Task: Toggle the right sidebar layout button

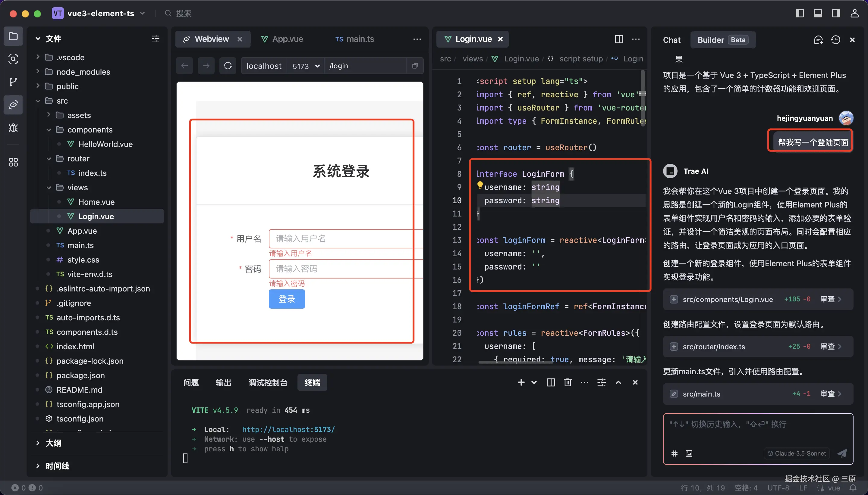Action: point(836,13)
